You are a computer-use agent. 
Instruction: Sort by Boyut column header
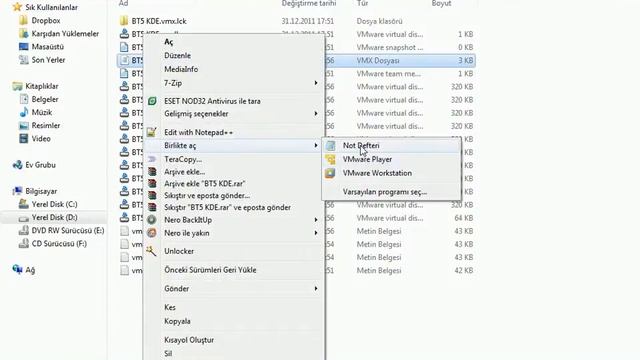pyautogui.click(x=441, y=3)
